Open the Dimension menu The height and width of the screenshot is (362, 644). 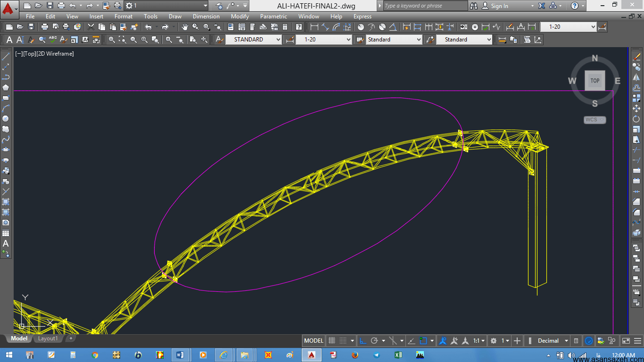tap(206, 16)
